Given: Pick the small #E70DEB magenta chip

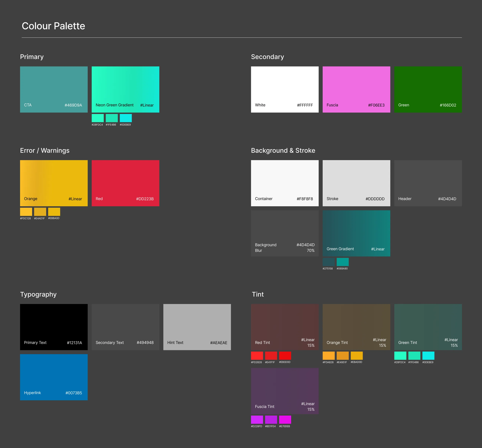Looking at the screenshot, I should [x=285, y=420].
